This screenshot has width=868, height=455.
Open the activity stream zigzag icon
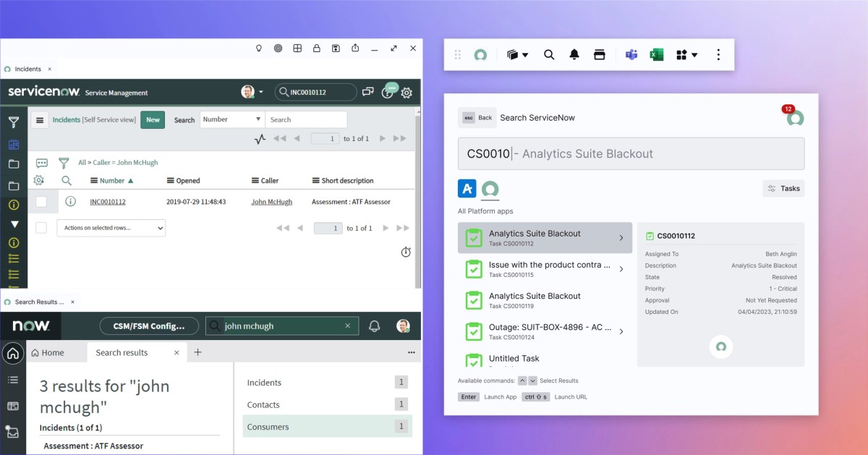click(260, 139)
